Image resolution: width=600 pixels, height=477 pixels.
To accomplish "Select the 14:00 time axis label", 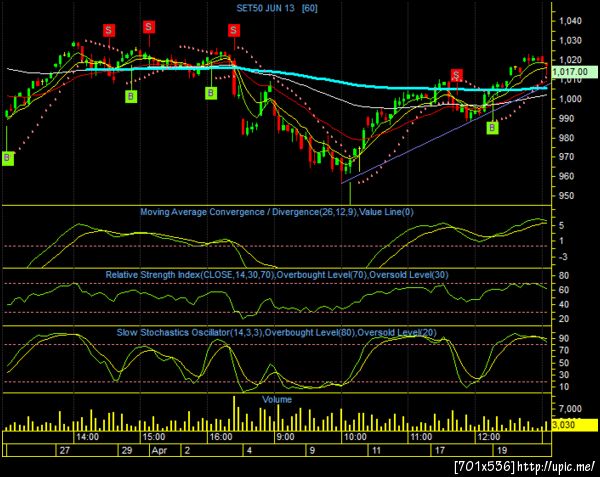I will click(87, 437).
